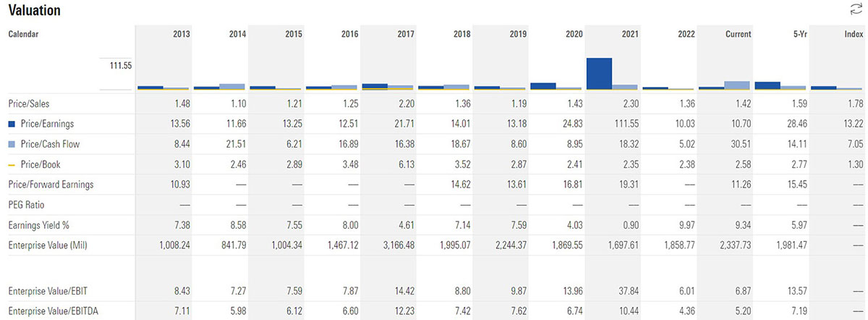Click the 5-Yr Enterprise Value/EBIT value 13.57

[797, 290]
